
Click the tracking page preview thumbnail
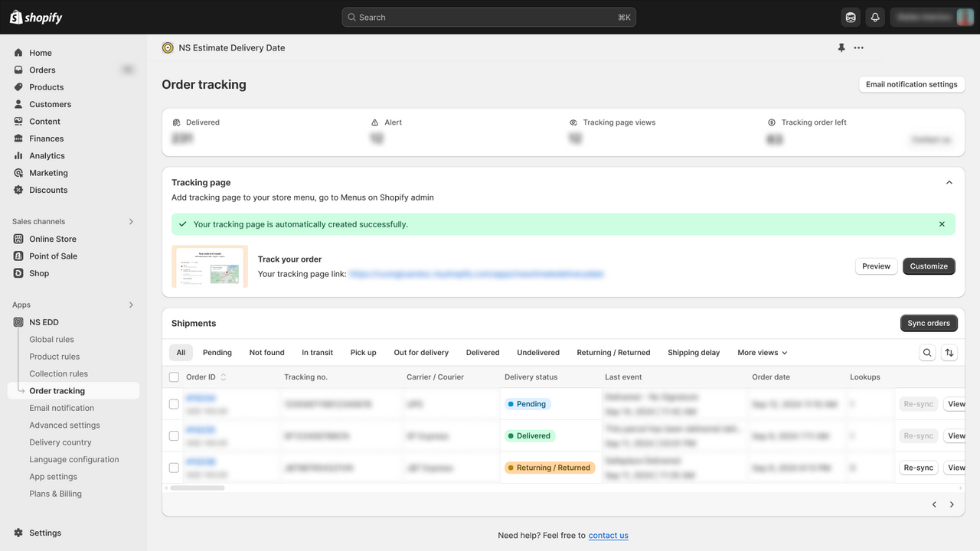210,266
